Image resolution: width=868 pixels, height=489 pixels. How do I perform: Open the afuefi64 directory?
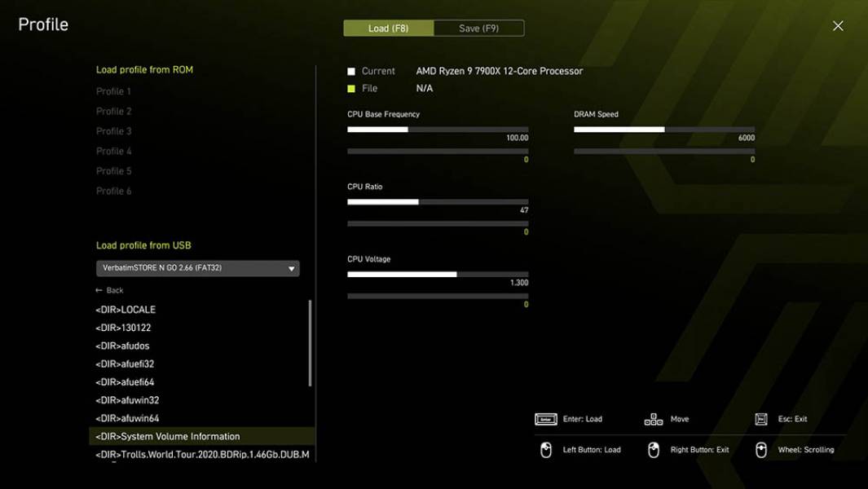(x=127, y=381)
